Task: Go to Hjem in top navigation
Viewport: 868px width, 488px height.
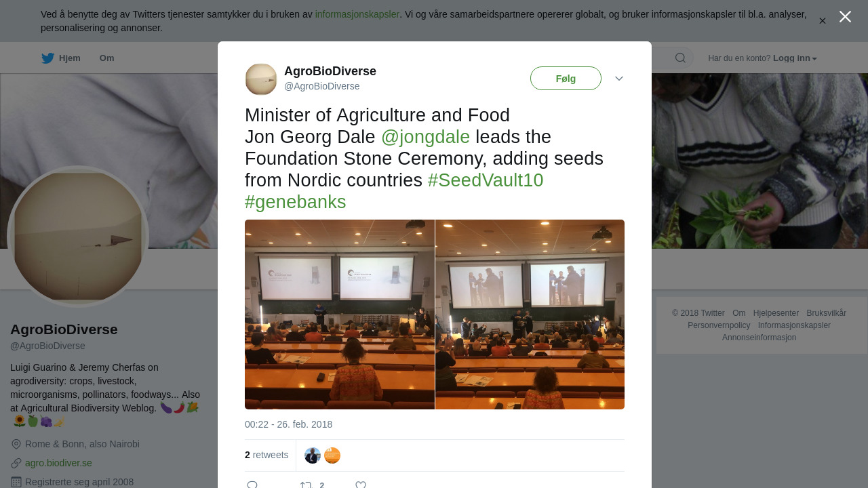Action: 69,58
